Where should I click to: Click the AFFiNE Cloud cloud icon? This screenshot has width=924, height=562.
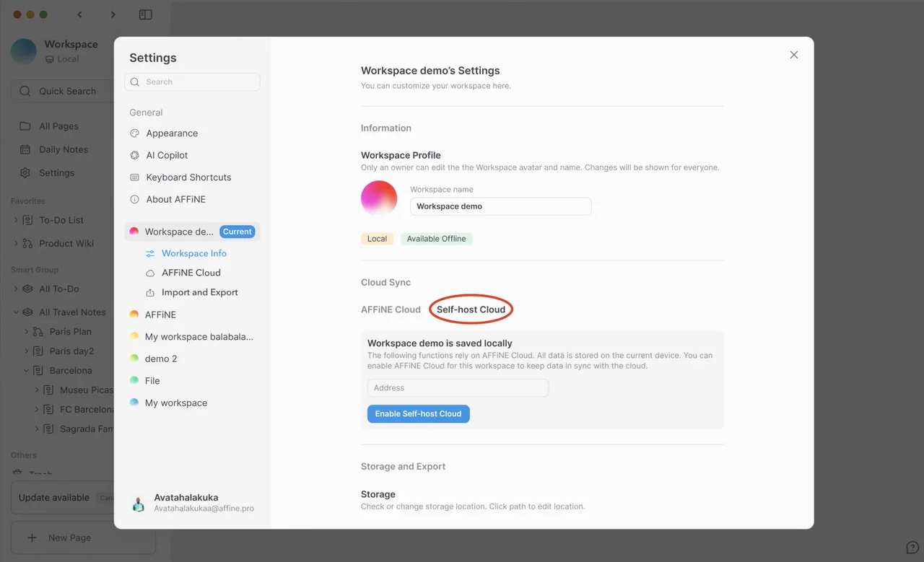point(150,273)
